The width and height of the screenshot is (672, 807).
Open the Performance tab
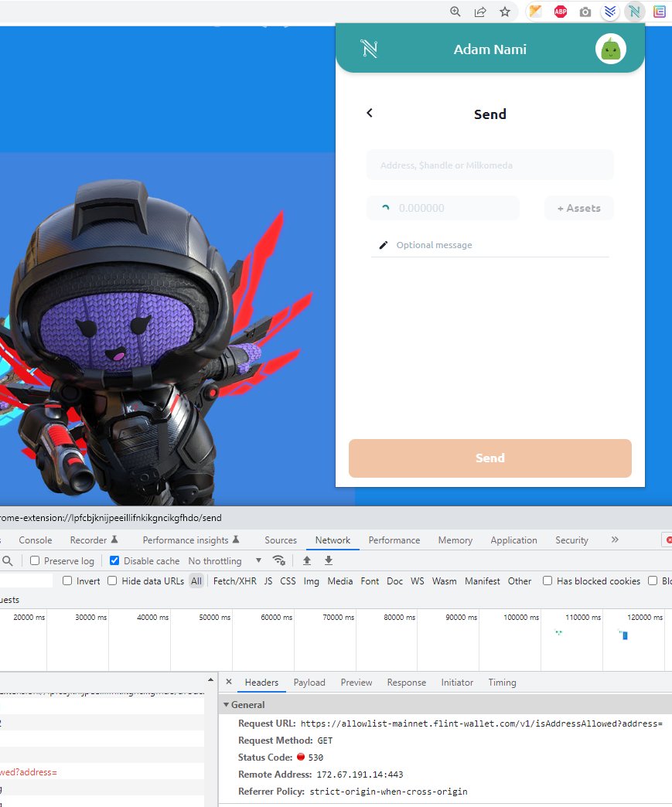(394, 540)
